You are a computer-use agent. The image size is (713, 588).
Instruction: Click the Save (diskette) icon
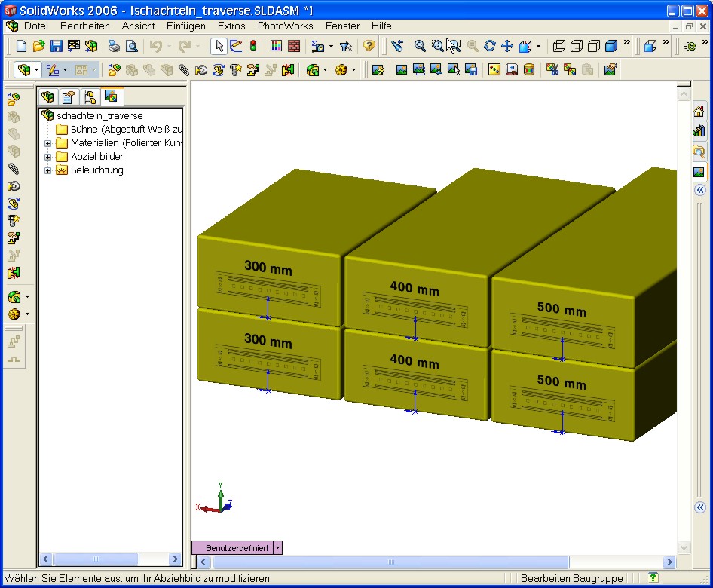coord(56,46)
